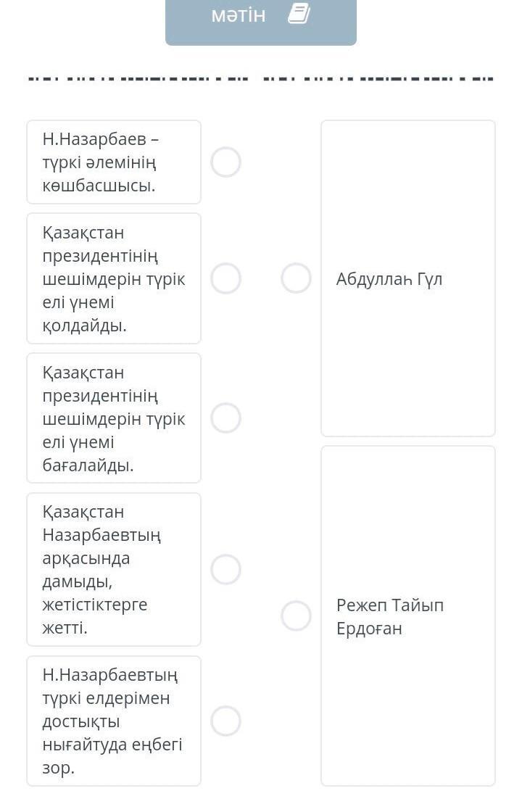Select the circle beside the statement ending 'үнемі қолдайды'
This screenshot has width=522, height=812.
pyautogui.click(x=225, y=278)
